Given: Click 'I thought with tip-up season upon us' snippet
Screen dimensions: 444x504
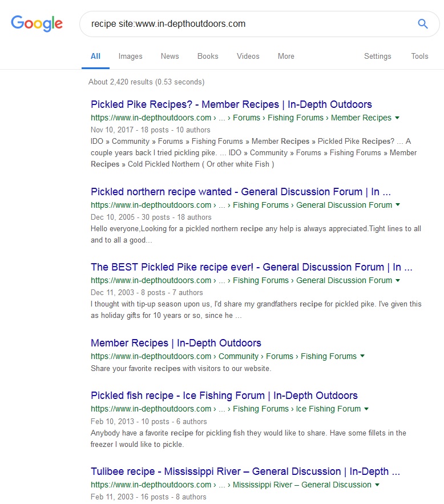Looking at the screenshot, I should [x=256, y=309].
